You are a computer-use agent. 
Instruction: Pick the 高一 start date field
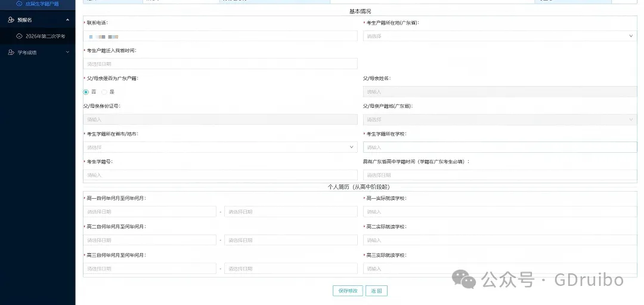150,212
